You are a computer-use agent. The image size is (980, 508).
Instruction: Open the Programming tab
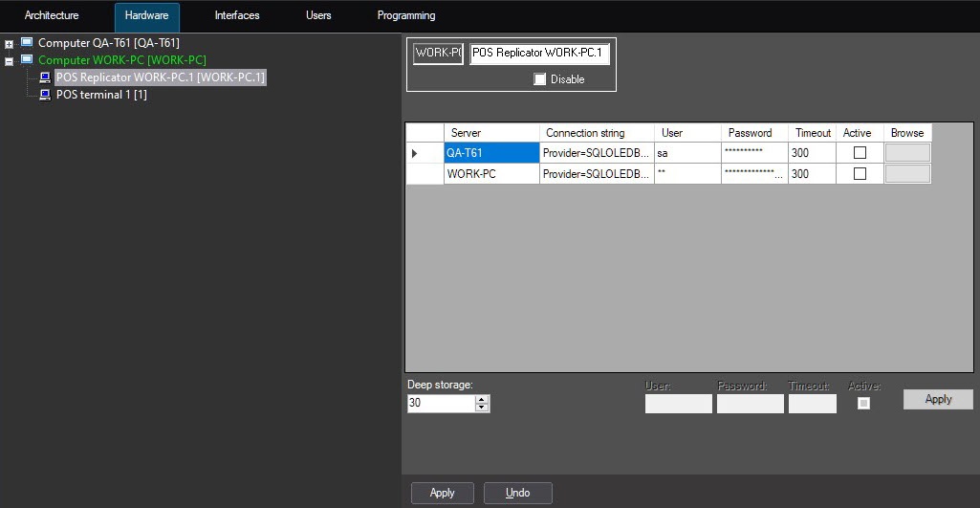tap(406, 16)
